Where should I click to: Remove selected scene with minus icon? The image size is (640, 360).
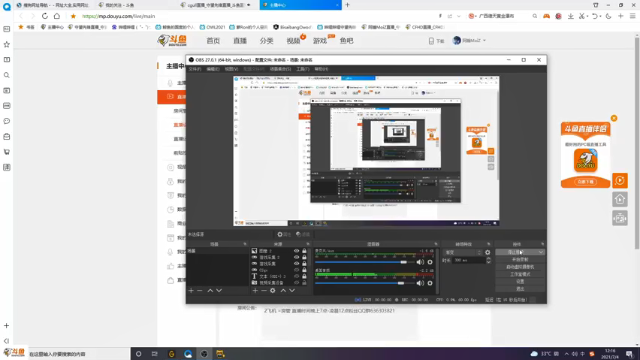(200, 291)
